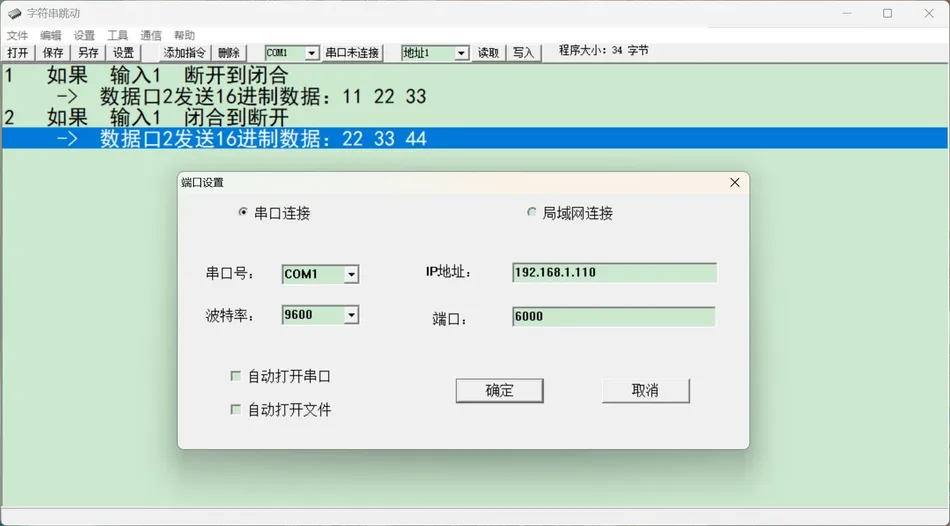The width and height of the screenshot is (950, 526).
Task: Open the 设置 menu in menu bar
Action: (84, 35)
